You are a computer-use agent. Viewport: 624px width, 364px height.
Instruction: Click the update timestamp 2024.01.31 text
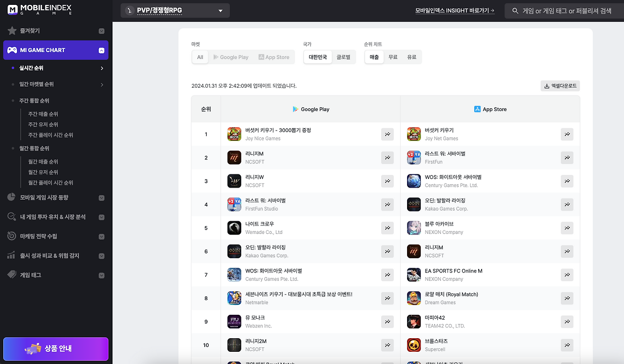click(x=244, y=86)
